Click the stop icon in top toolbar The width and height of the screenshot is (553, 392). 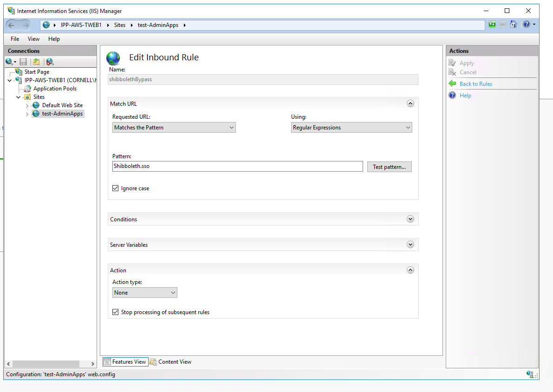(503, 24)
